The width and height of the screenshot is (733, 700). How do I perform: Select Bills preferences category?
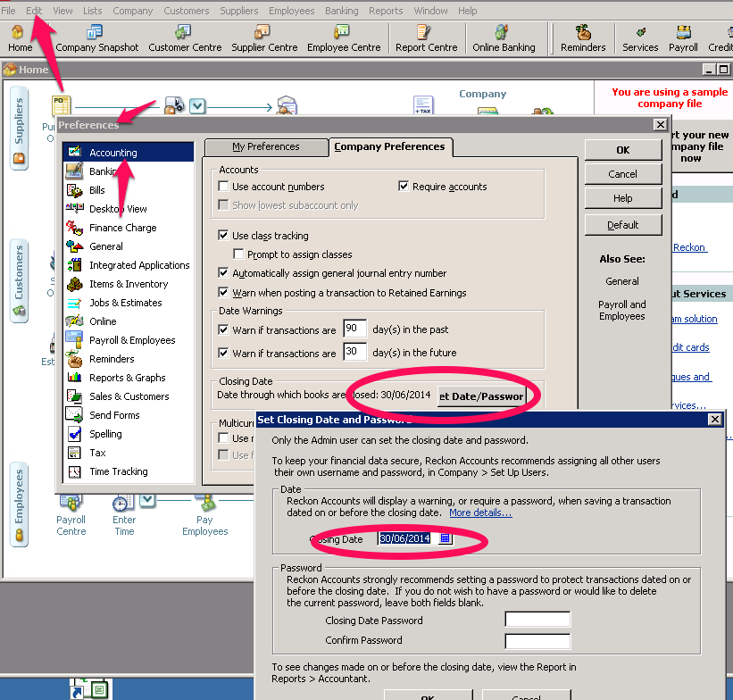(x=129, y=190)
